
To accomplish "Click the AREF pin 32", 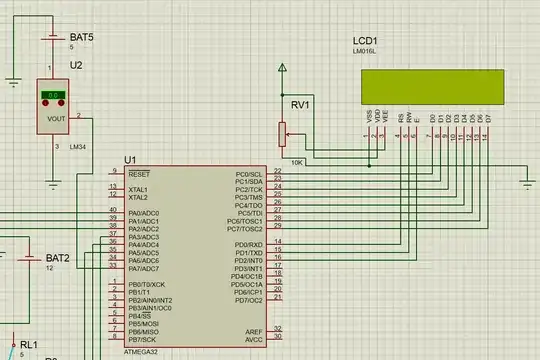I will coord(275,331).
